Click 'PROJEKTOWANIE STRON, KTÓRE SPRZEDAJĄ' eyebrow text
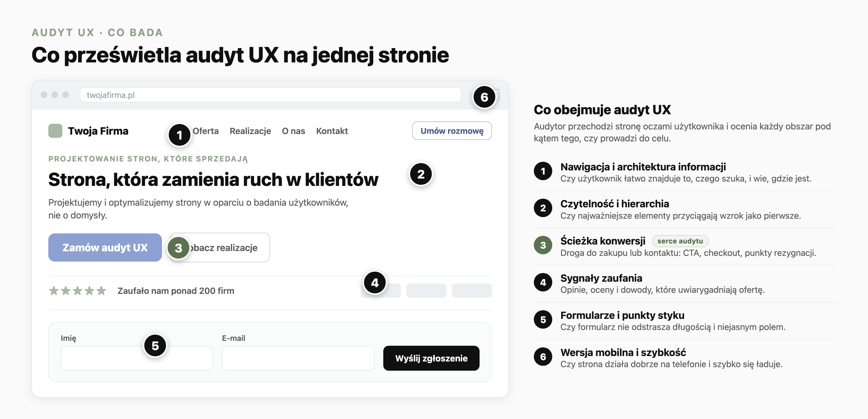The height and width of the screenshot is (419, 868). 148,159
